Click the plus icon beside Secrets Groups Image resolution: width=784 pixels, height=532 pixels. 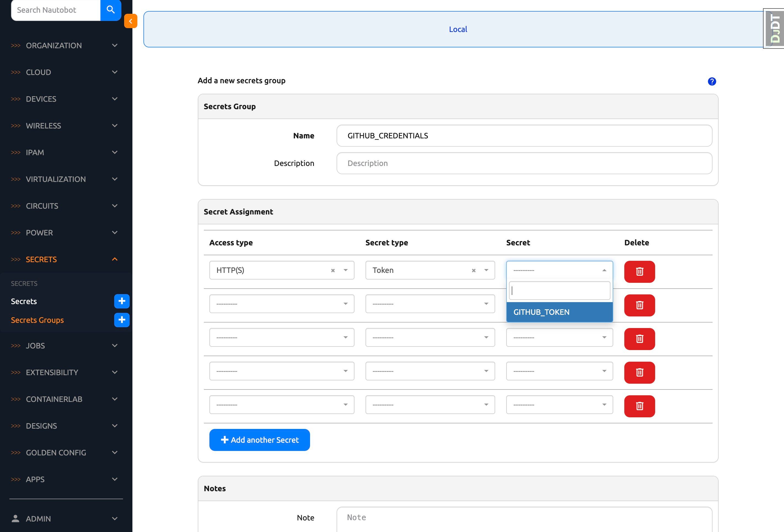tap(122, 320)
